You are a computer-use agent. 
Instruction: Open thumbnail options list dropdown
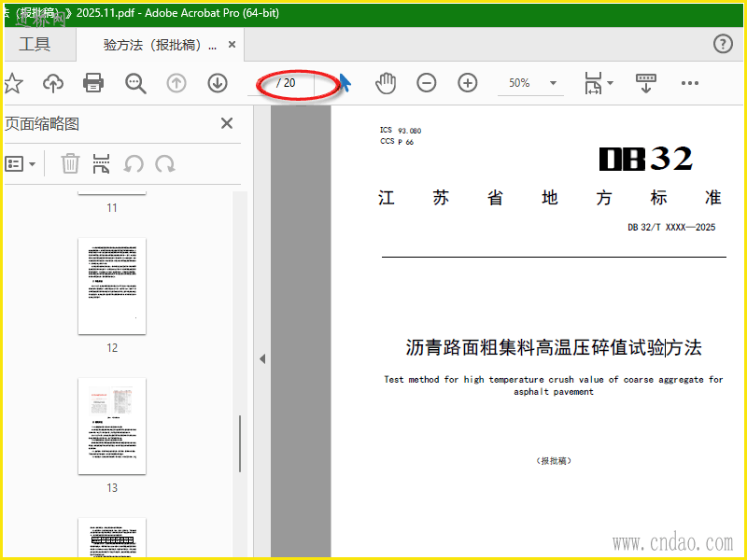click(x=20, y=164)
